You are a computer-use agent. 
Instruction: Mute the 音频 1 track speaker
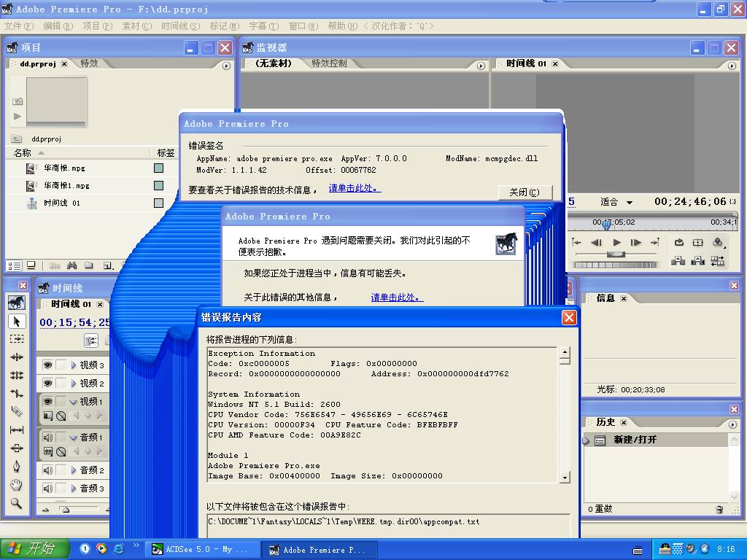[47, 437]
